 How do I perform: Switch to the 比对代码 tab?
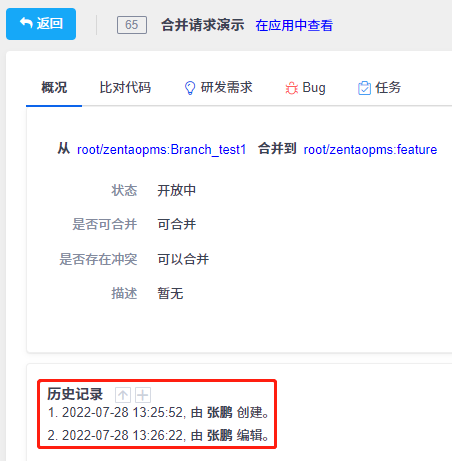point(125,88)
